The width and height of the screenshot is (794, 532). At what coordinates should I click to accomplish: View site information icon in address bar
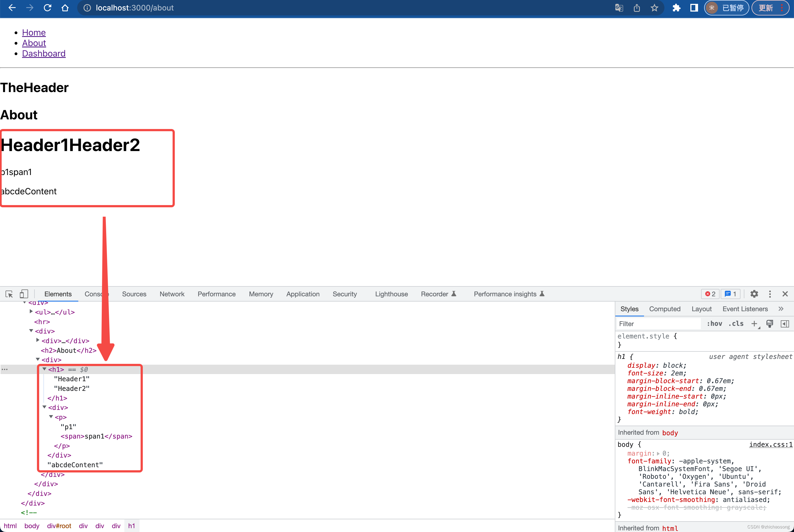[x=87, y=8]
